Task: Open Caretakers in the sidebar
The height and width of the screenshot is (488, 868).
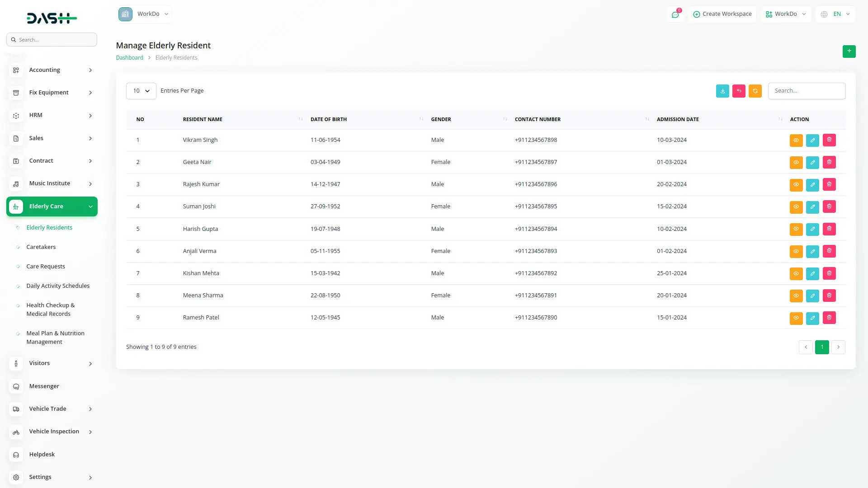Action: coord(41,247)
